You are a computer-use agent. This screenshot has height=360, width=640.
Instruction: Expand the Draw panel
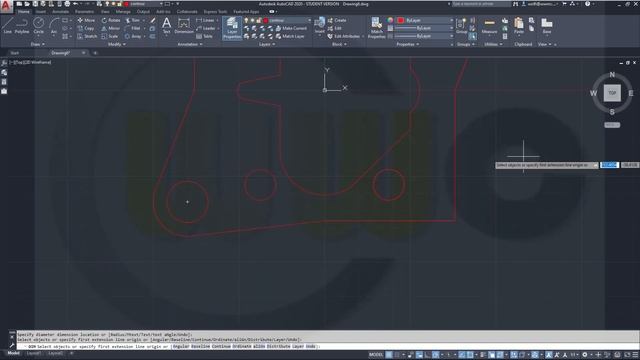(38, 44)
